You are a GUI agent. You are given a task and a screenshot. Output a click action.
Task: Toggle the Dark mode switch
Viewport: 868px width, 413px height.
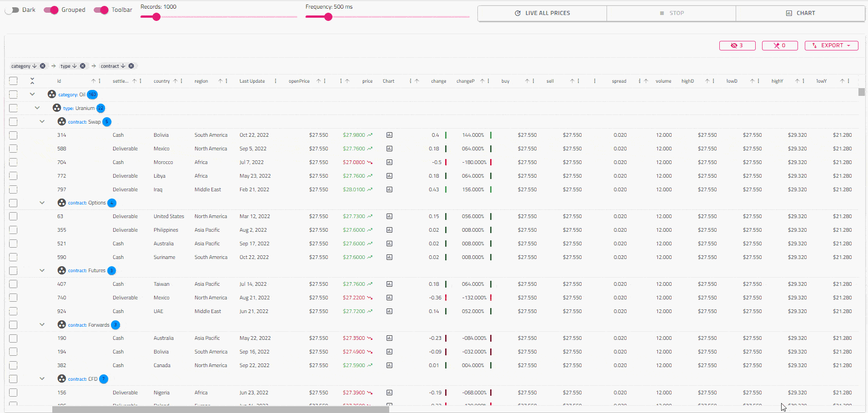coord(13,10)
